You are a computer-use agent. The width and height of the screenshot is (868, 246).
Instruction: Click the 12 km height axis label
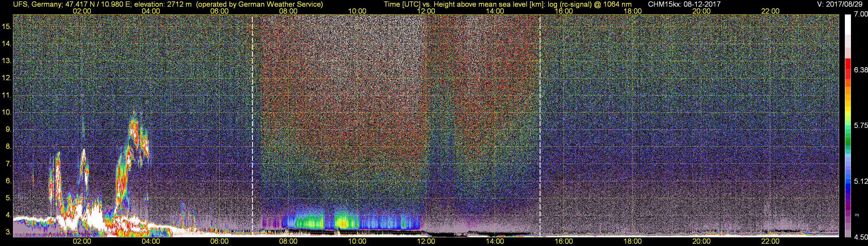pos(6,78)
